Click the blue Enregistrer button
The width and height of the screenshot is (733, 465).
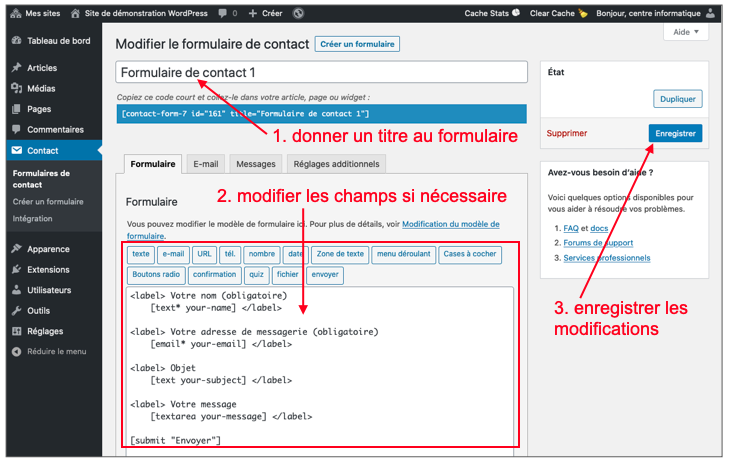click(675, 133)
